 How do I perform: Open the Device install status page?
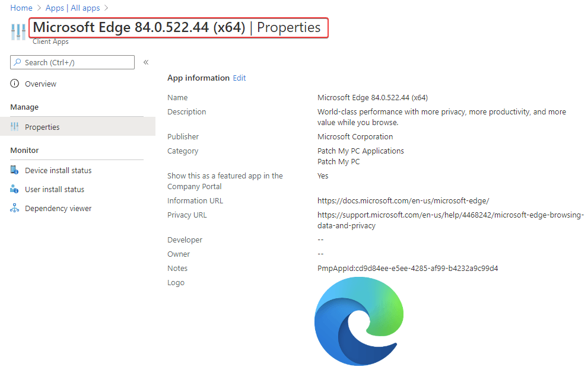[58, 171]
